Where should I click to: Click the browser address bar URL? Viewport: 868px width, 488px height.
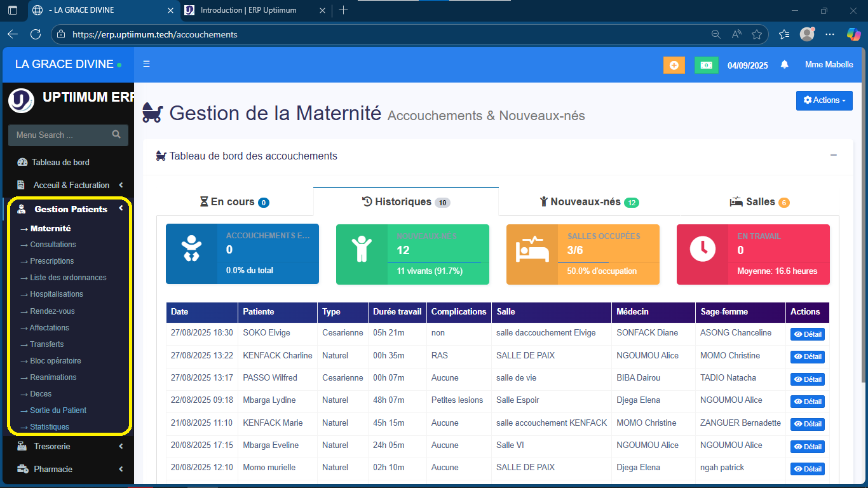(155, 34)
